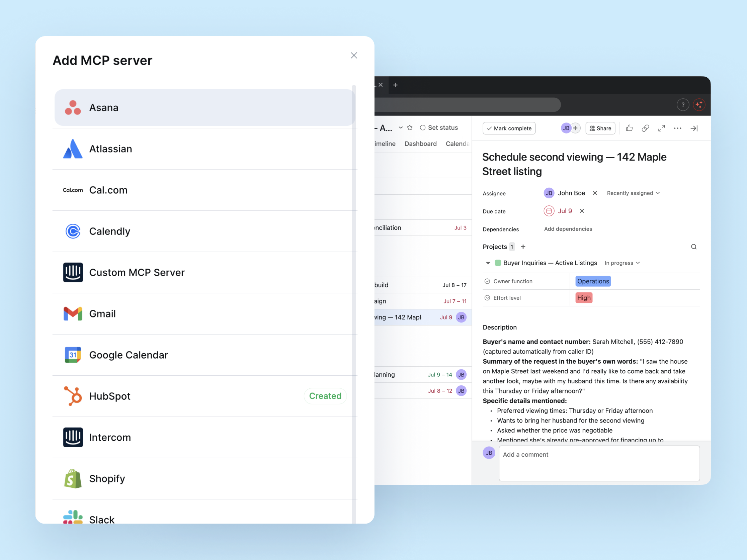Open browser help question mark icon
This screenshot has width=747, height=560.
(683, 105)
